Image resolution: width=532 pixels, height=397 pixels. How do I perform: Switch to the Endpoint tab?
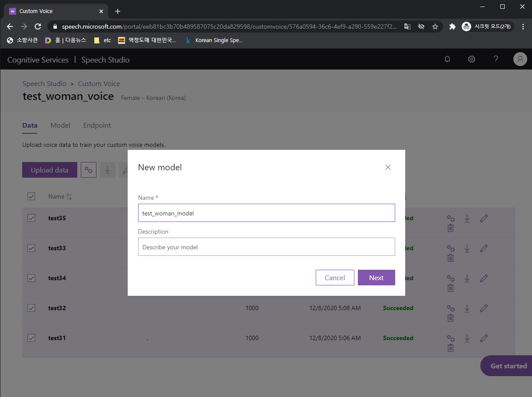point(97,125)
